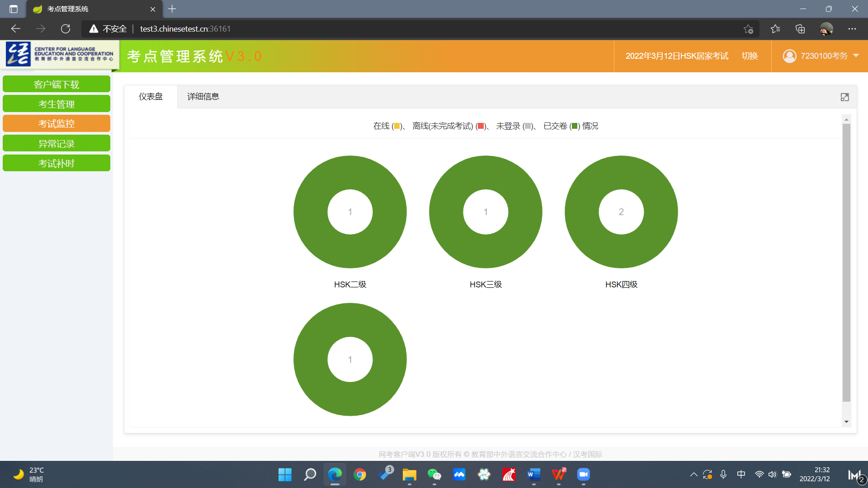Open 考生管理 in the sidebar
Screen dimensions: 868x488
(x=57, y=104)
